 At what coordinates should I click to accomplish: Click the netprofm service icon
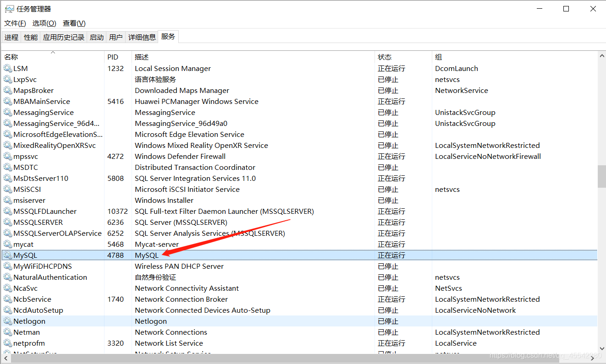[x=7, y=343]
